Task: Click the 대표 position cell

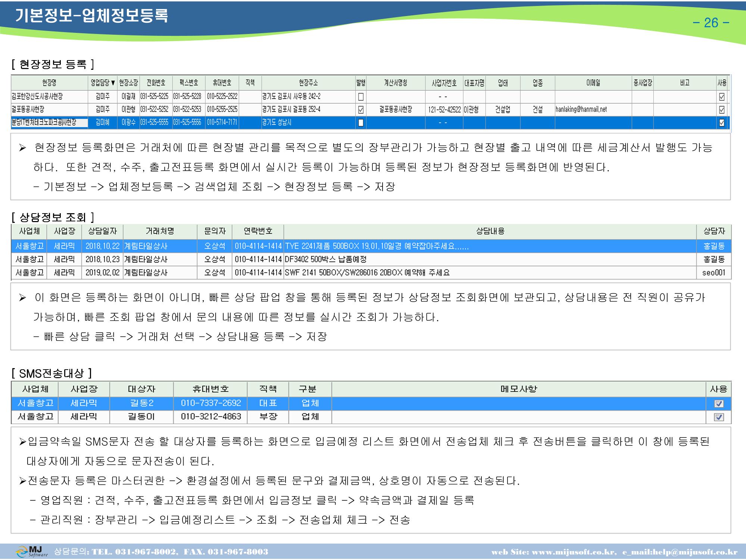Action: point(268,404)
